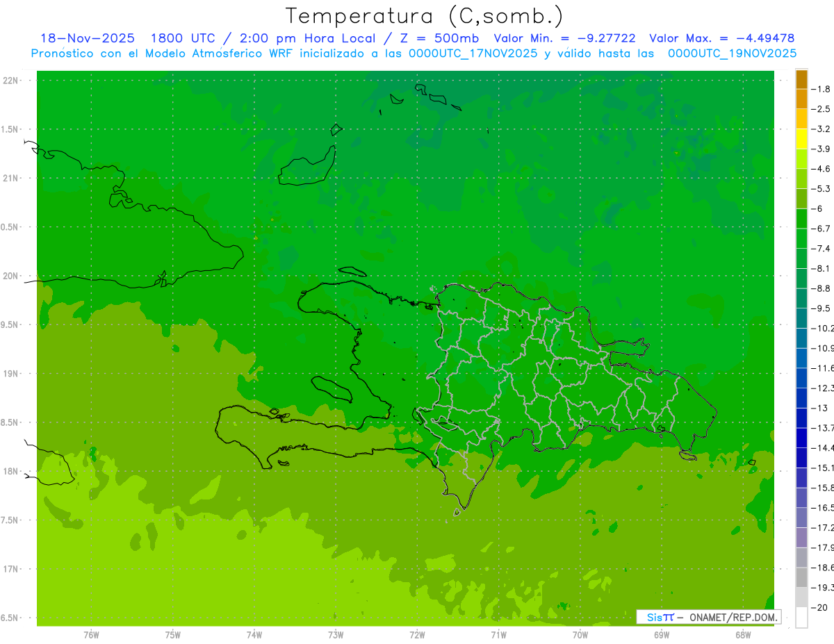
Task: Click the '22N' latitude label
Action: pos(11,81)
